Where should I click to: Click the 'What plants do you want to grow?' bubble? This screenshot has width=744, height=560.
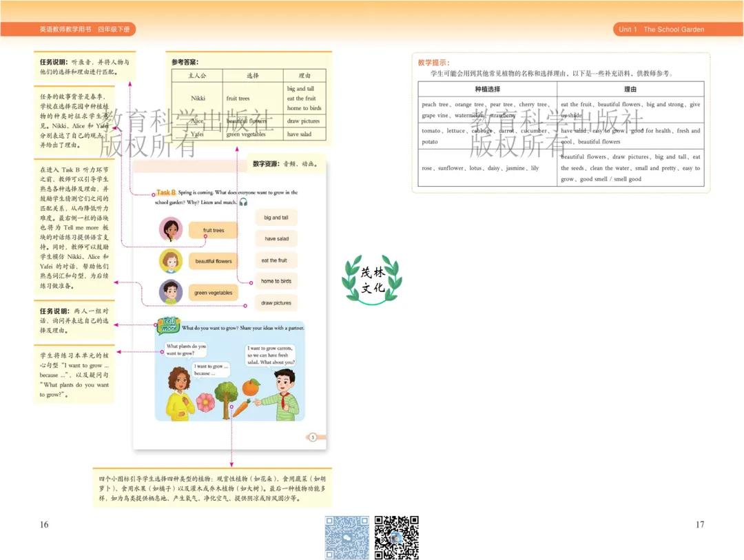(186, 349)
